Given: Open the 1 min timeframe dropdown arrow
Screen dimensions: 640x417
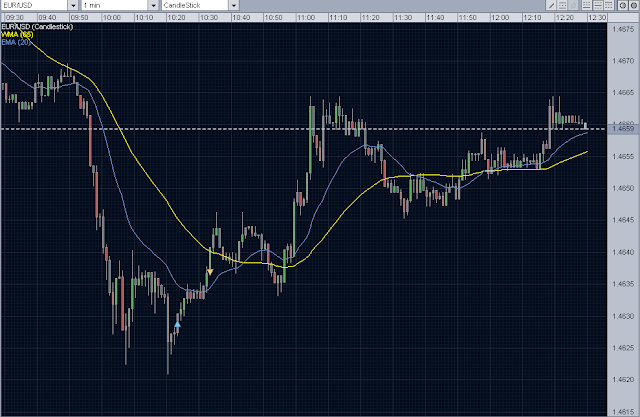Looking at the screenshot, I should click(153, 5).
